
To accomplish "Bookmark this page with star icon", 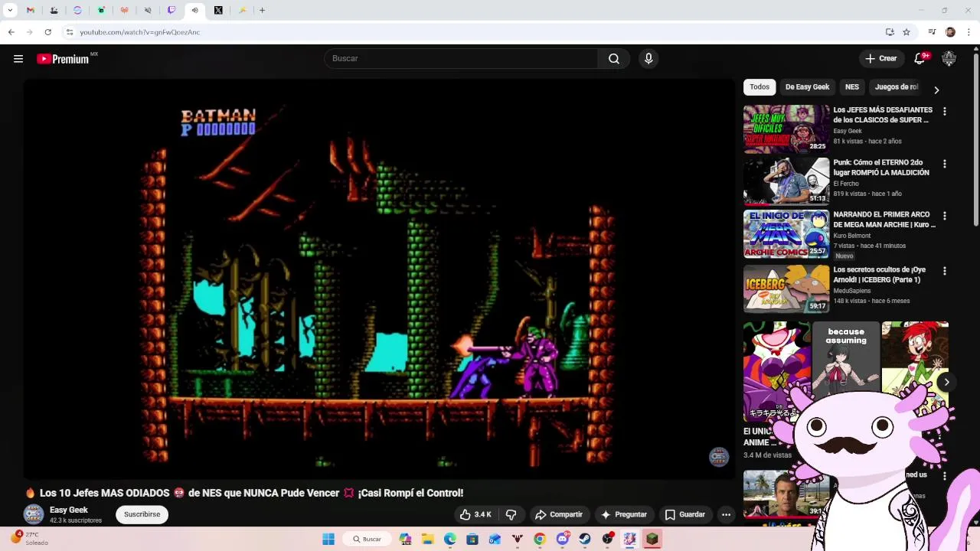I will (906, 32).
